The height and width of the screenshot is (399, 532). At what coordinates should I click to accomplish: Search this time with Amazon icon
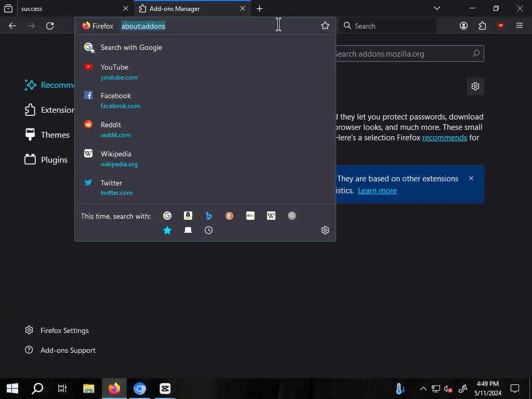188,216
